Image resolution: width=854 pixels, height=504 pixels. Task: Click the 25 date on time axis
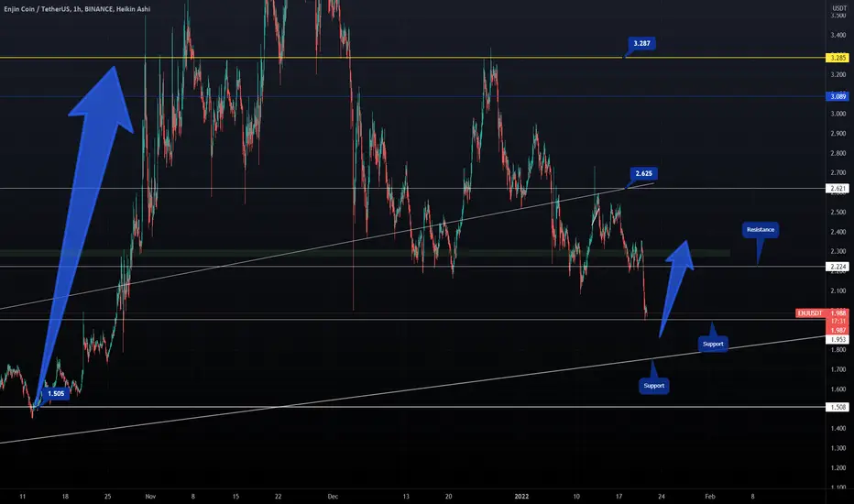[x=108, y=497]
